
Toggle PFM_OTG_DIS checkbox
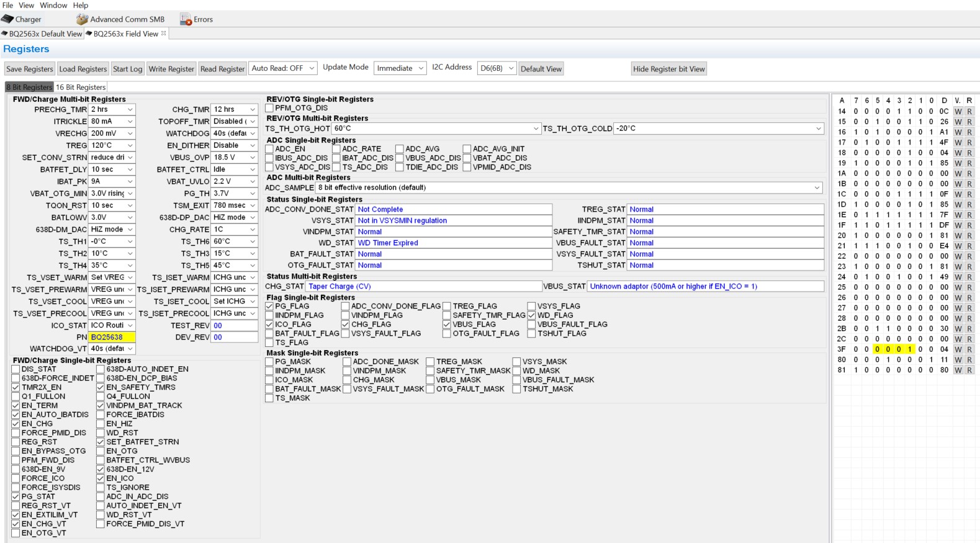coord(269,108)
